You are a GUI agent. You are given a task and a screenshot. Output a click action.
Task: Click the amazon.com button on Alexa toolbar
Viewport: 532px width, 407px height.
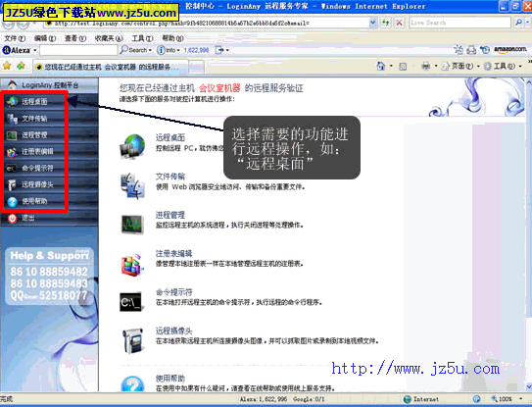[510, 50]
